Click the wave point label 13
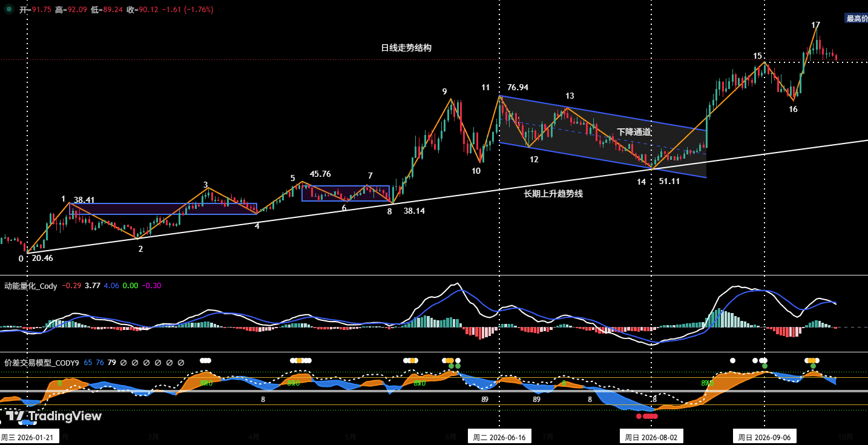Viewport: 868px width, 445px height. point(570,96)
